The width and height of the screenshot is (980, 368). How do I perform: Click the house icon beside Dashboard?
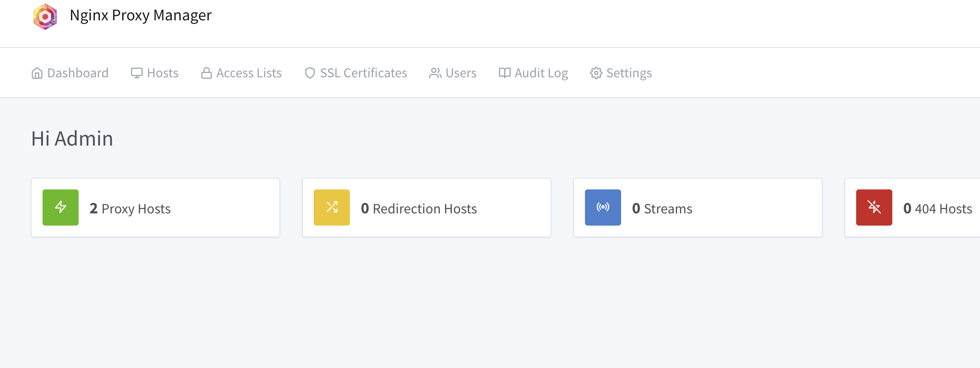click(37, 73)
